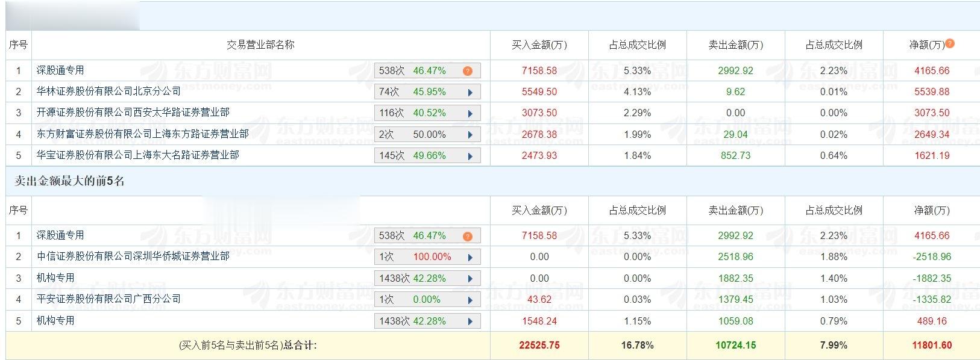Viewport: 980px width, 360px height.
Task: Open 深股通专用 link in the top buy table
Action: [x=60, y=70]
